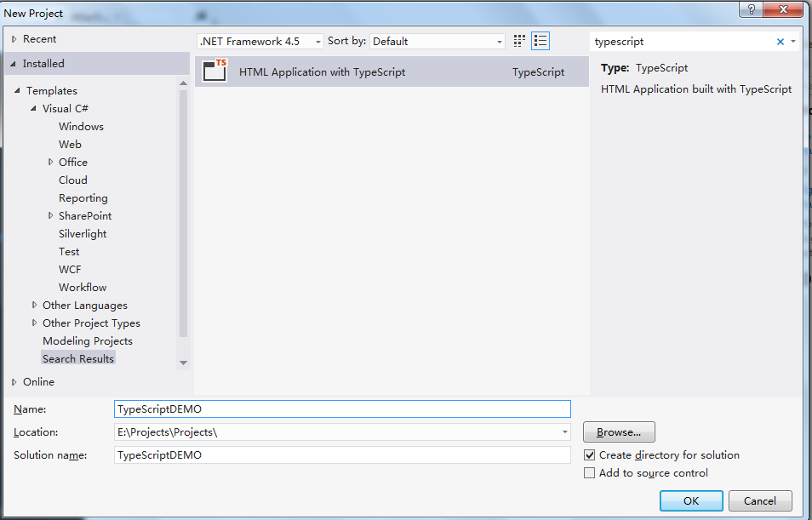Collapse the Installed section
Viewport: 812px width, 520px height.
(x=13, y=63)
